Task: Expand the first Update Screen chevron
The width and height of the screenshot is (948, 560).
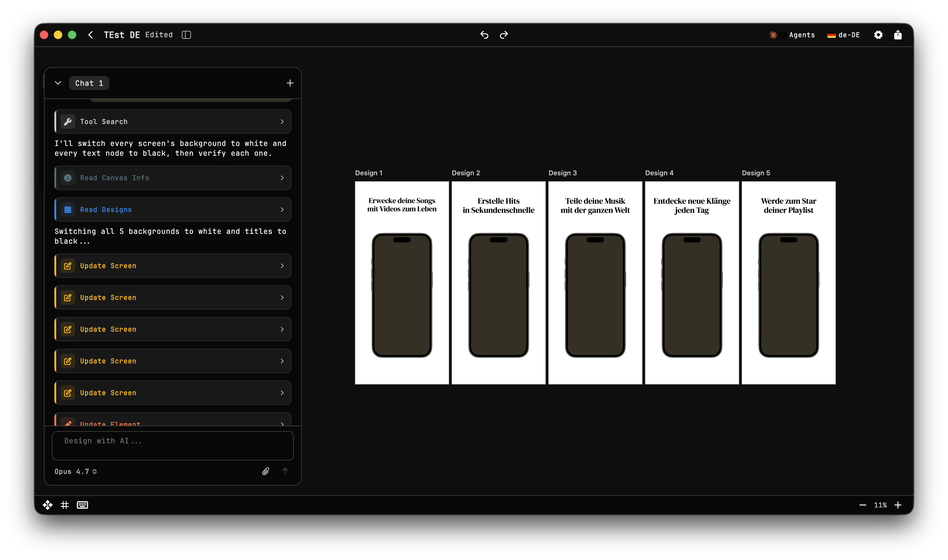Action: tap(282, 266)
